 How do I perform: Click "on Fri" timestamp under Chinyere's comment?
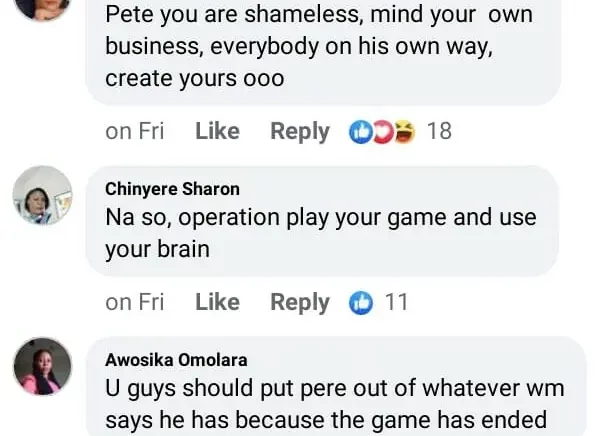tap(135, 302)
